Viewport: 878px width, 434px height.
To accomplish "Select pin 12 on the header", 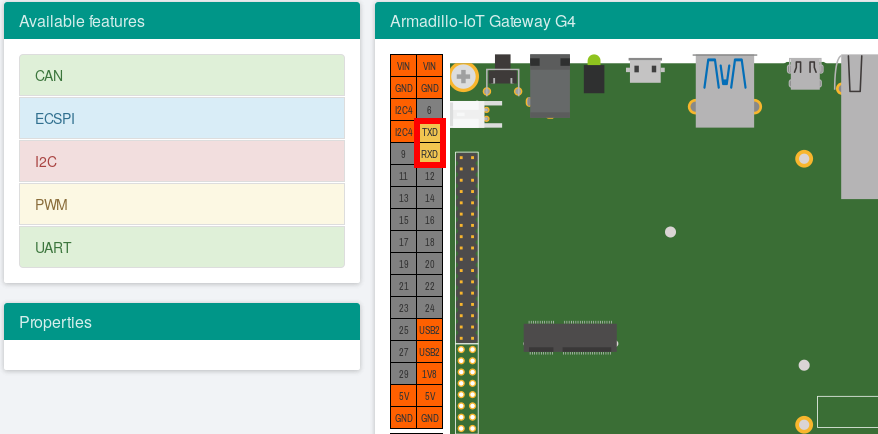I will click(x=429, y=176).
